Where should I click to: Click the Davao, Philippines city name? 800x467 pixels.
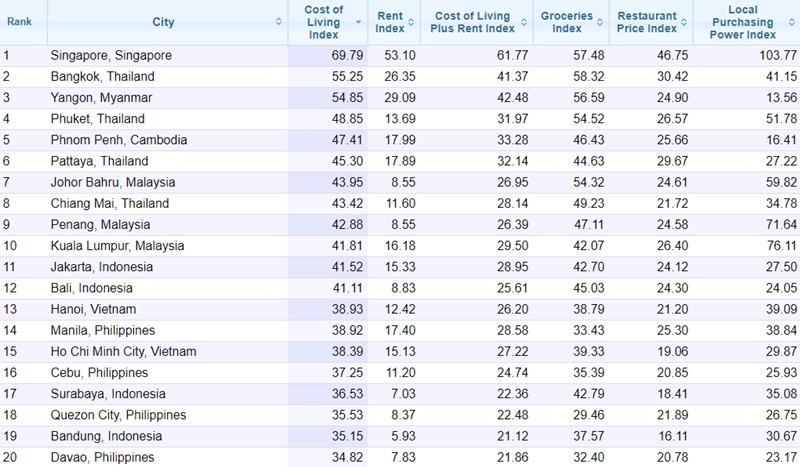[102, 457]
